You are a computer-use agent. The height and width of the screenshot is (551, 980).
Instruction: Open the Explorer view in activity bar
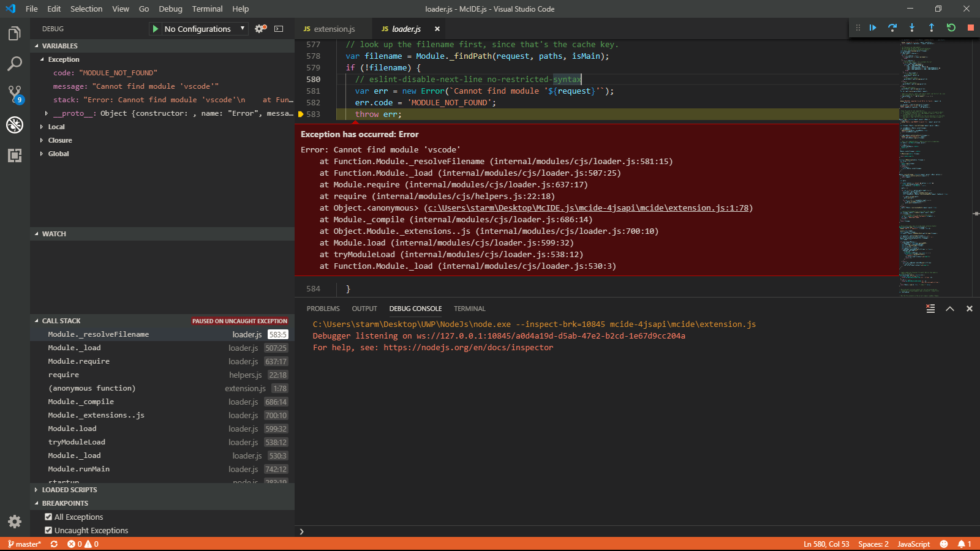(15, 34)
